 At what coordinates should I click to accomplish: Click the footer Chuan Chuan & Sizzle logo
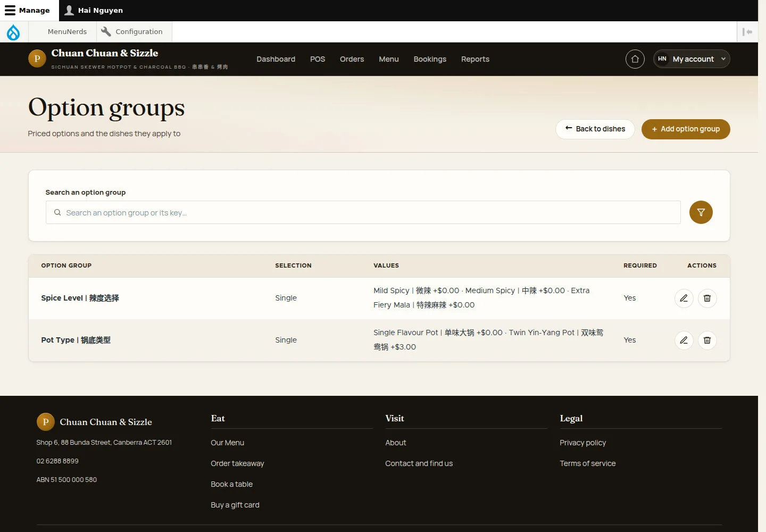pyautogui.click(x=94, y=422)
